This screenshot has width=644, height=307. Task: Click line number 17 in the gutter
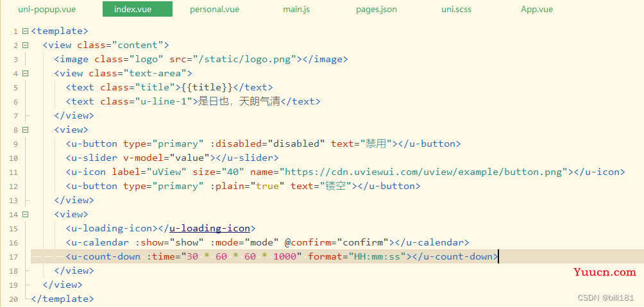tap(13, 257)
